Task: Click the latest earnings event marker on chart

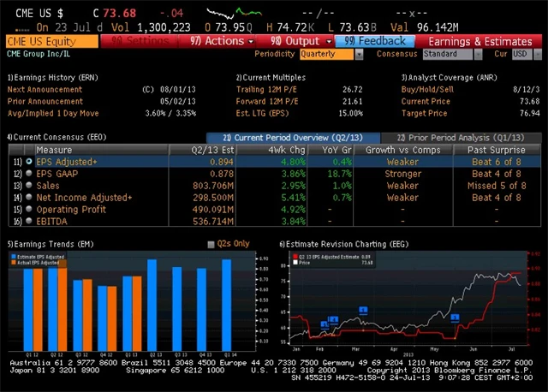Action: (x=456, y=318)
